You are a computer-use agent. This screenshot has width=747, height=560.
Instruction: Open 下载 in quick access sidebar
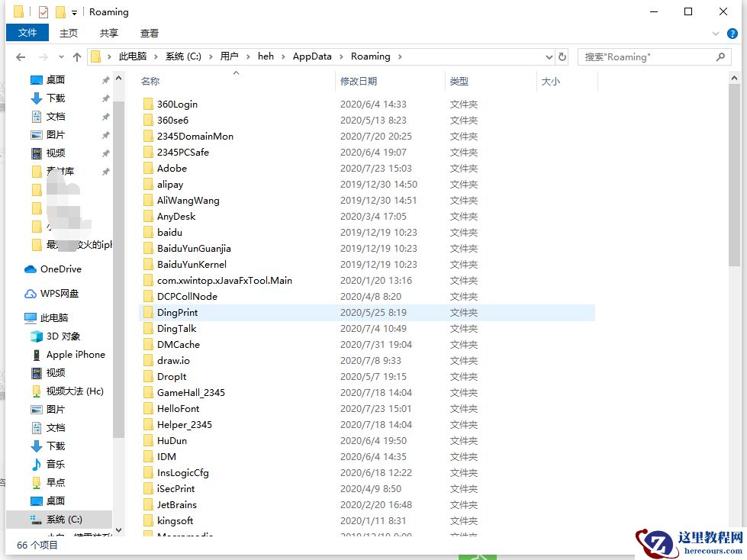(55, 98)
